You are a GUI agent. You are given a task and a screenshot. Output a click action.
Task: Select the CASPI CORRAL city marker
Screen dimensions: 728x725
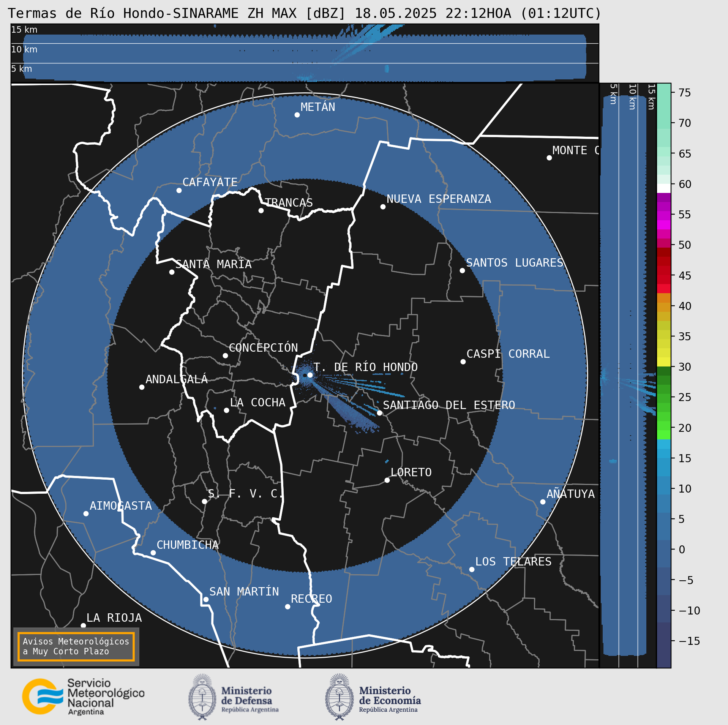point(463,362)
